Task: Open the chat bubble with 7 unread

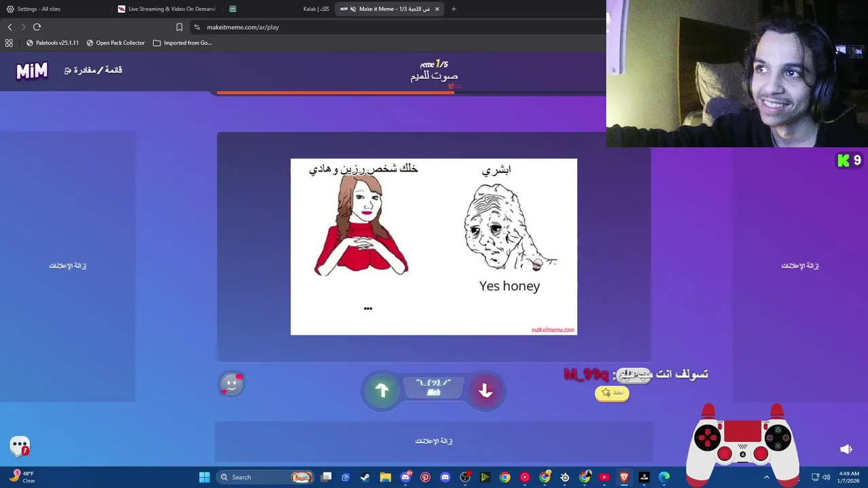Action: point(20,446)
